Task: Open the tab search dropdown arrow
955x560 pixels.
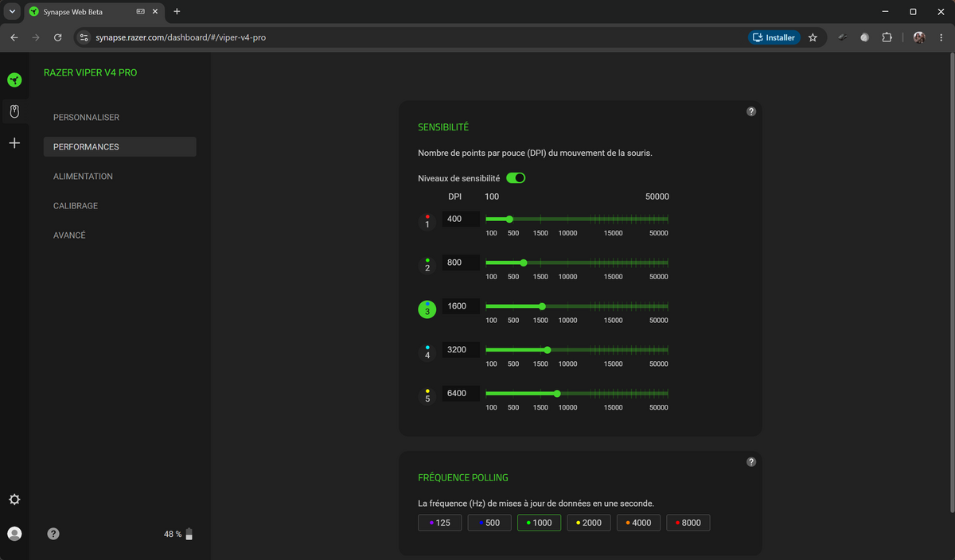Action: [x=12, y=12]
